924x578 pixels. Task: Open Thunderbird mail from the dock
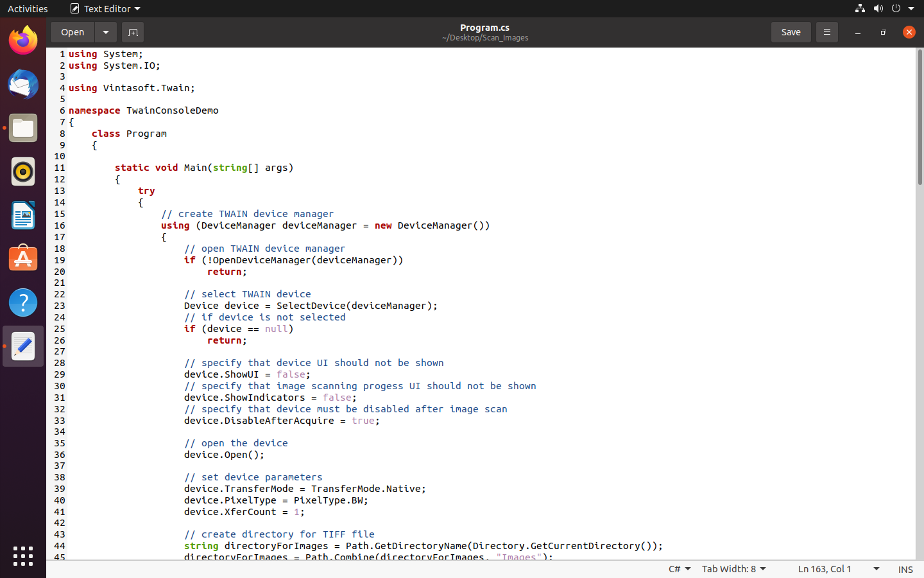coord(23,85)
